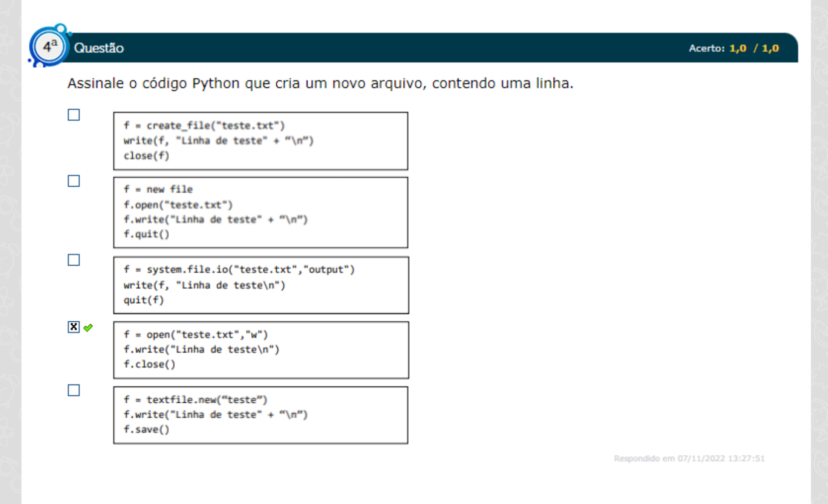Click the code box with quit(f) line
Image resolution: width=828 pixels, height=504 pixels.
(x=261, y=284)
